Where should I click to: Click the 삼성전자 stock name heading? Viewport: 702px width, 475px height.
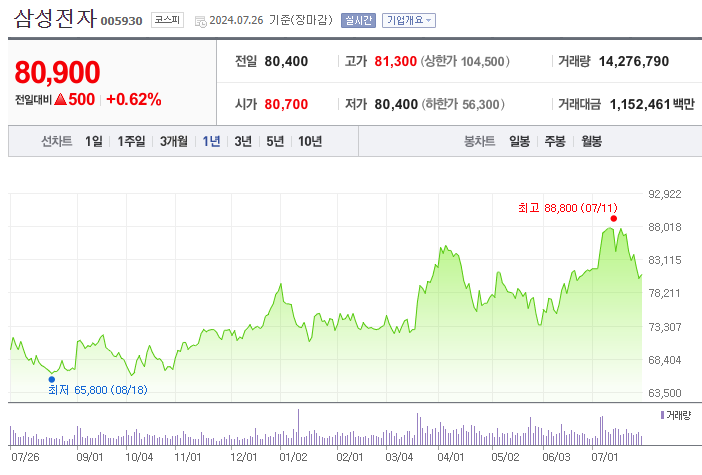55,18
